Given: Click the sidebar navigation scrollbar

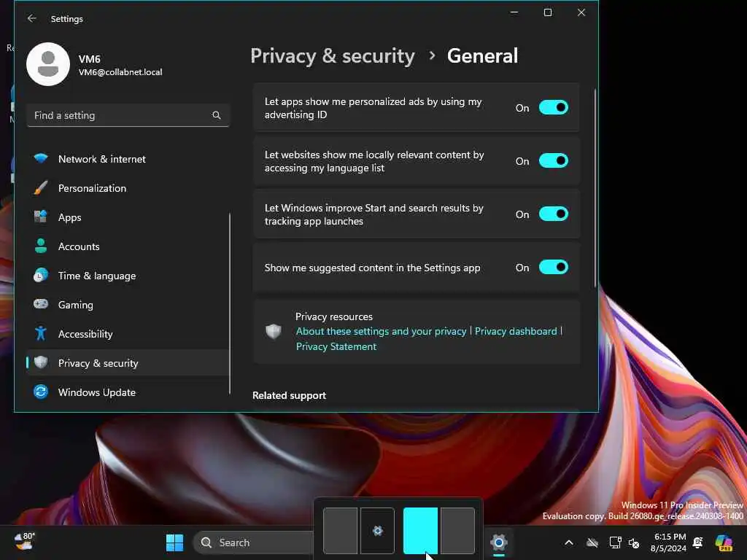Looking at the screenshot, I should [230, 303].
